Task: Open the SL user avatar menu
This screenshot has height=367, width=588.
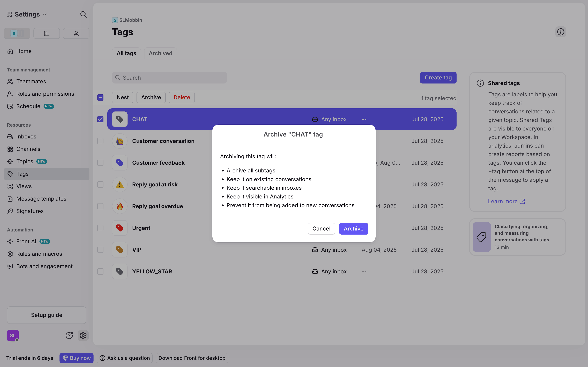Action: [x=13, y=336]
